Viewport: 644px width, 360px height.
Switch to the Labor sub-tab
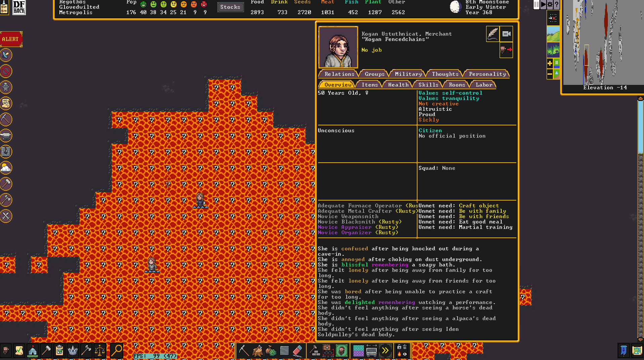point(484,85)
